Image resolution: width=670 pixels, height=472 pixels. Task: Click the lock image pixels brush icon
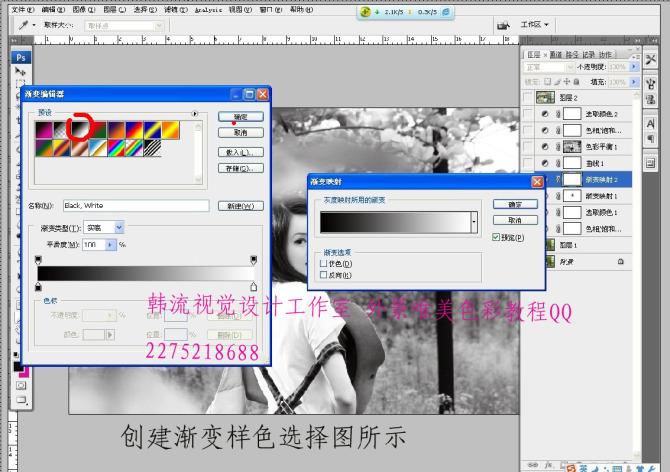point(558,82)
